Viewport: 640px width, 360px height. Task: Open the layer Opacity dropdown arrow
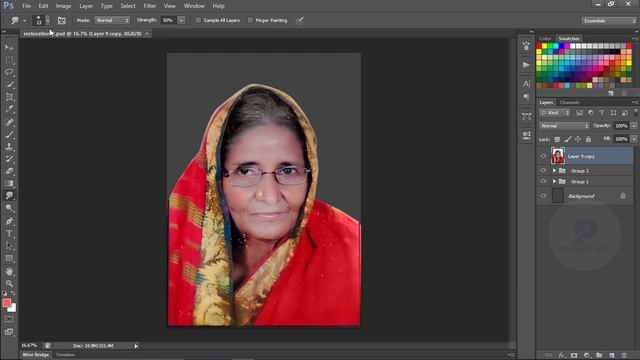(634, 126)
